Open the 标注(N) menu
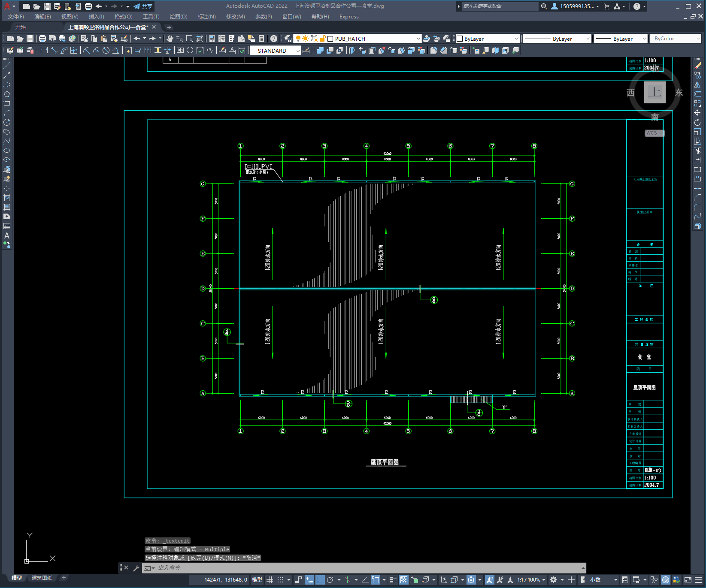The width and height of the screenshot is (706, 588). 206,17
